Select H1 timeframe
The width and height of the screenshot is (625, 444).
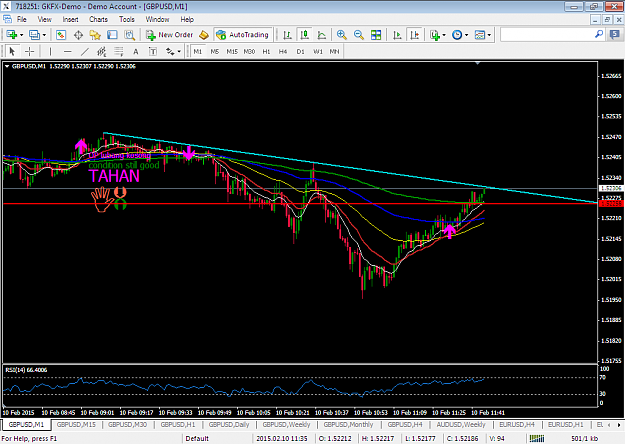coord(266,52)
